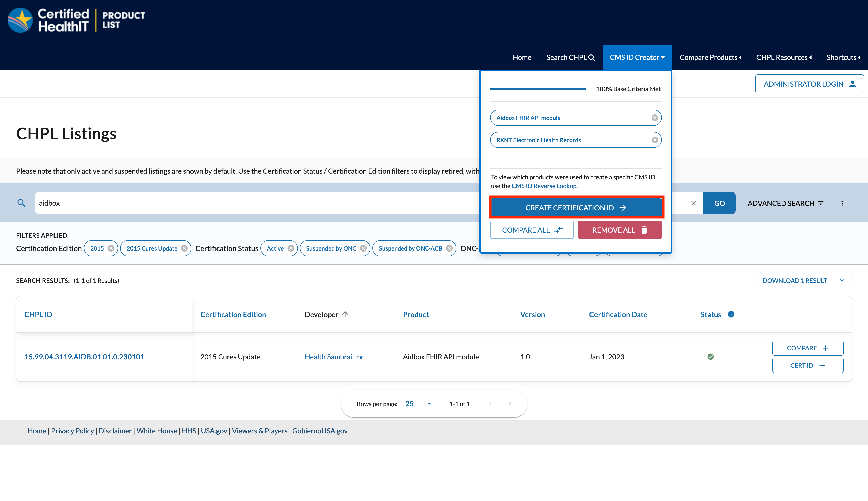Click Download 1 Result button
This screenshot has height=501, width=868.
[x=794, y=280]
